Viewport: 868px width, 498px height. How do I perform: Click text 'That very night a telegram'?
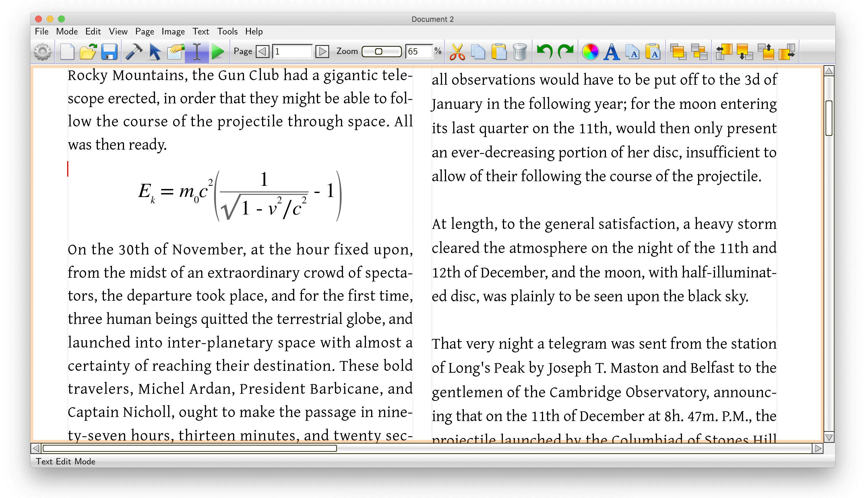[x=520, y=344]
